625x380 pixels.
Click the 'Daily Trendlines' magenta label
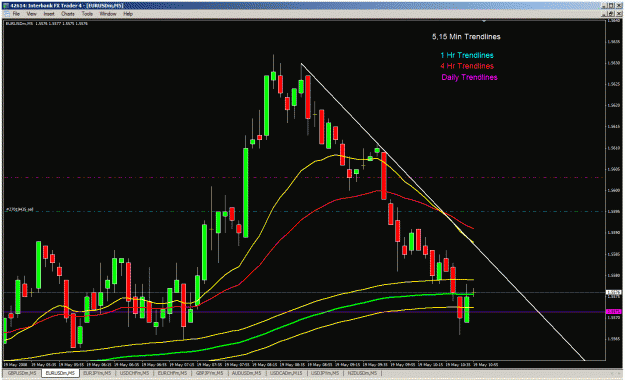pos(469,77)
